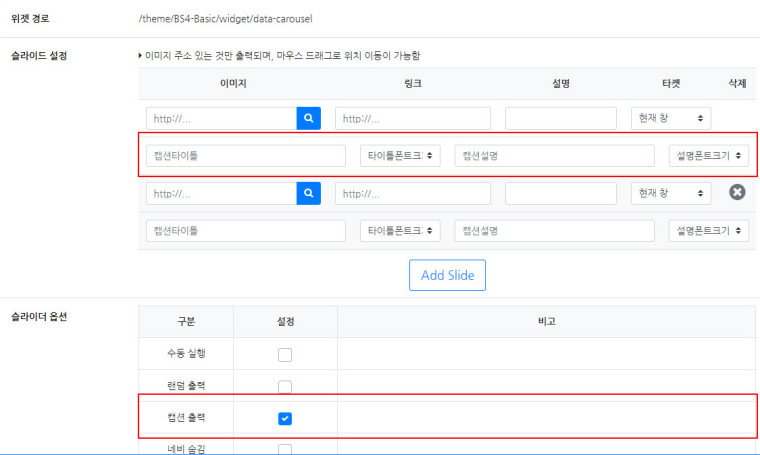Toggle the 랜덤 출력 checkbox
This screenshot has width=760, height=455.
click(285, 386)
